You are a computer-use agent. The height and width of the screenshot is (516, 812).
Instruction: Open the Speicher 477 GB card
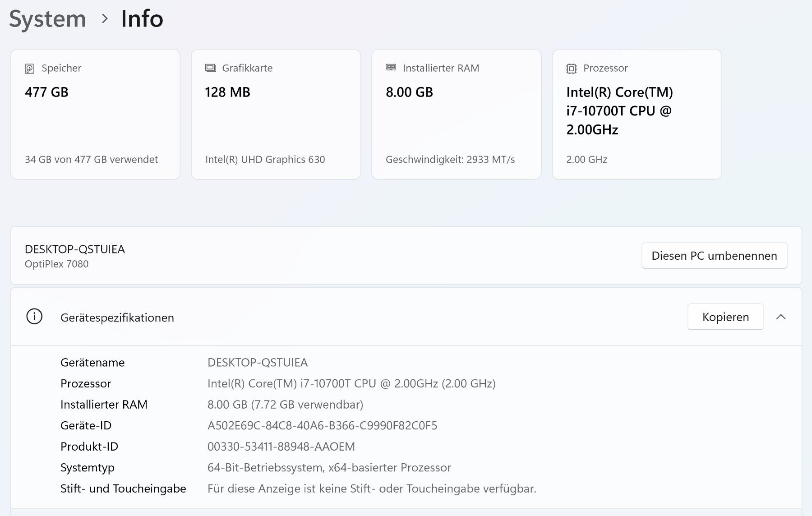pyautogui.click(x=95, y=115)
